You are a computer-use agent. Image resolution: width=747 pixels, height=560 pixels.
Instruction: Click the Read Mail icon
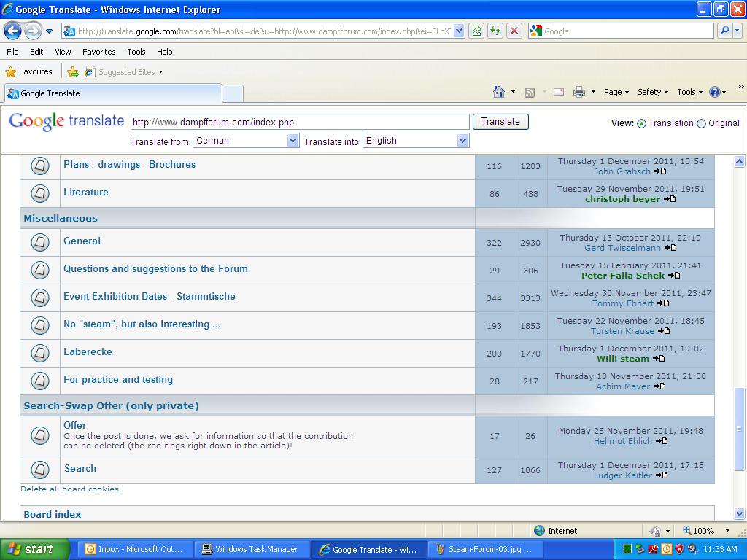(x=559, y=92)
